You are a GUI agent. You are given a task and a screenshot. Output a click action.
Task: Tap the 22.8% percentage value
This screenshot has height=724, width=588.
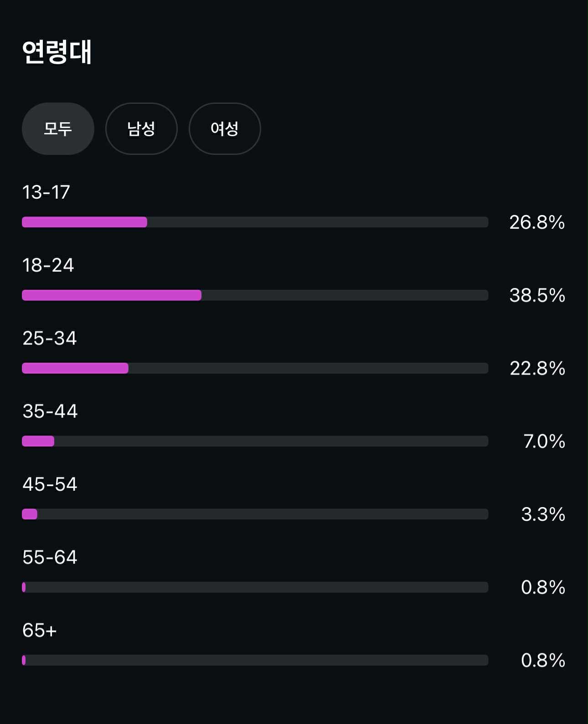[537, 368]
